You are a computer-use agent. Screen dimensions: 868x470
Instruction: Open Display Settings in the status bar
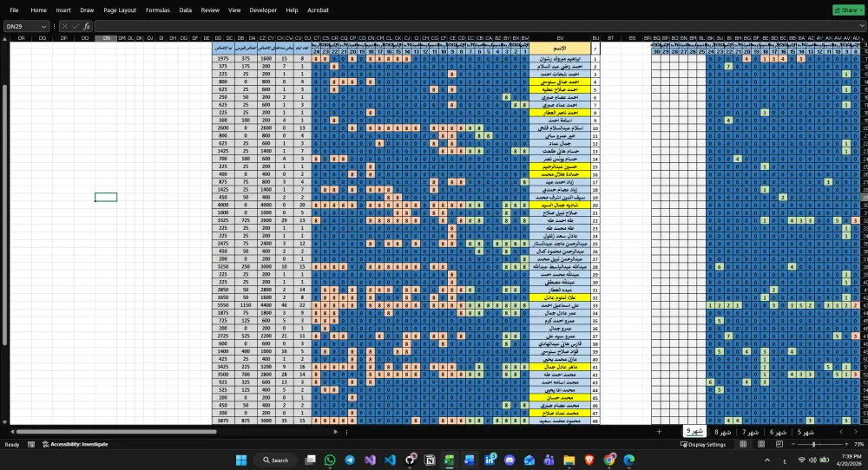[x=703, y=444]
